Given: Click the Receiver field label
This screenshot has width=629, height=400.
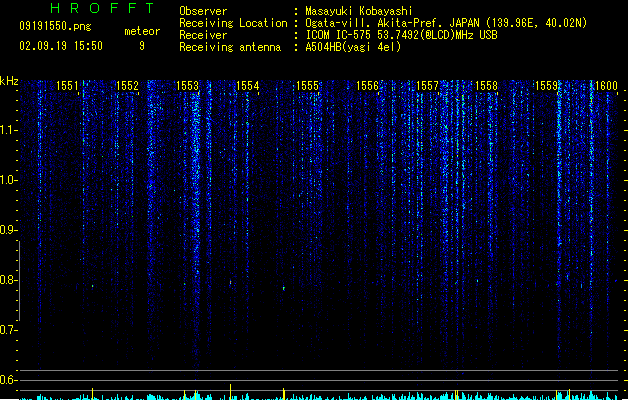Looking at the screenshot, I should pyautogui.click(x=203, y=35).
